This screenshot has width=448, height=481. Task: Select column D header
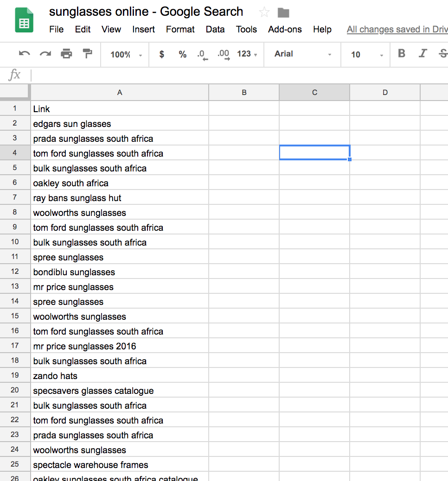coord(385,92)
